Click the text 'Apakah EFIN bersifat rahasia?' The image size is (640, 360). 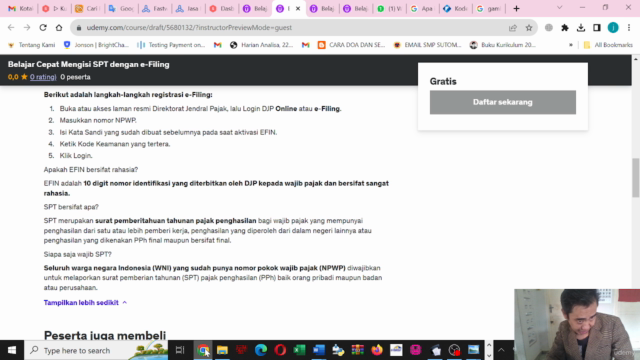tap(91, 169)
